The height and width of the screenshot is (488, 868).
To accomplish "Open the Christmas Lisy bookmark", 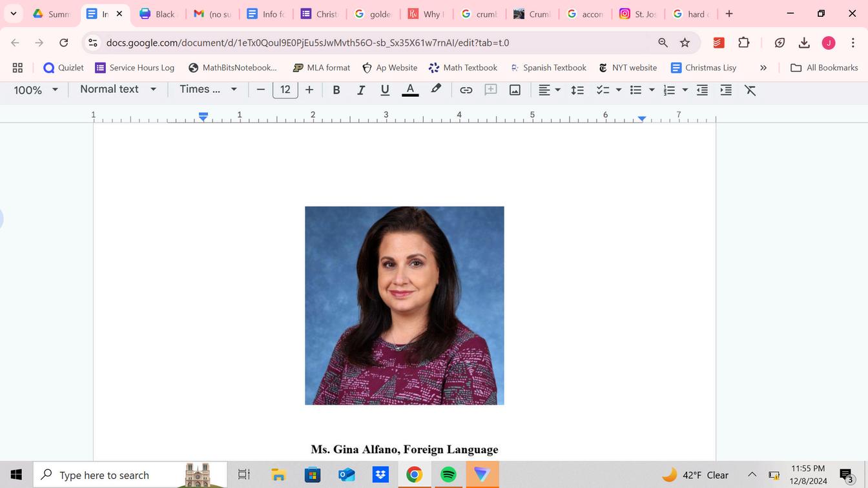I will tap(703, 67).
